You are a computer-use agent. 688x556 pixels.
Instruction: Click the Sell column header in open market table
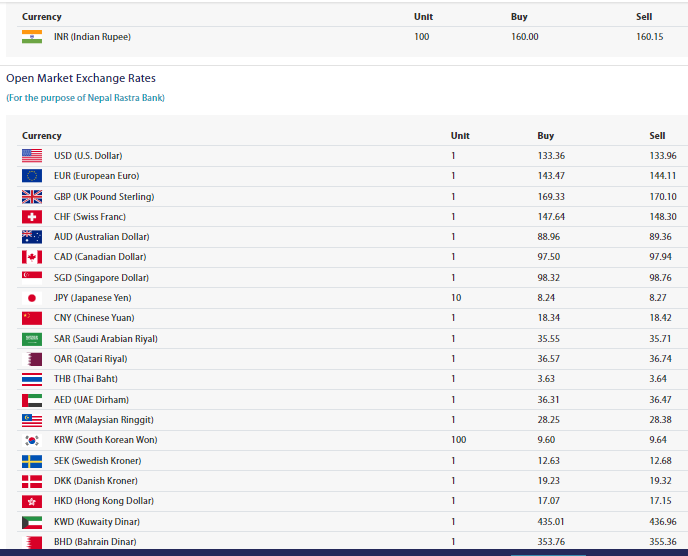click(656, 136)
